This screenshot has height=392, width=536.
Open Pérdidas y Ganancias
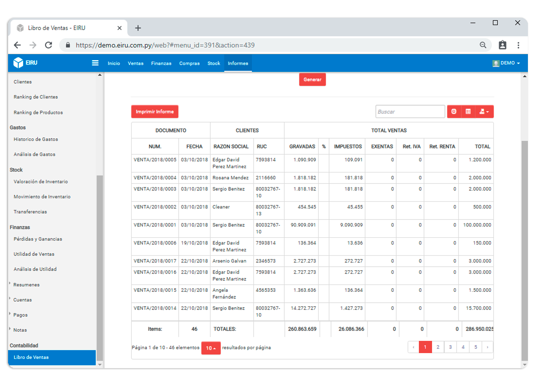[x=38, y=239]
